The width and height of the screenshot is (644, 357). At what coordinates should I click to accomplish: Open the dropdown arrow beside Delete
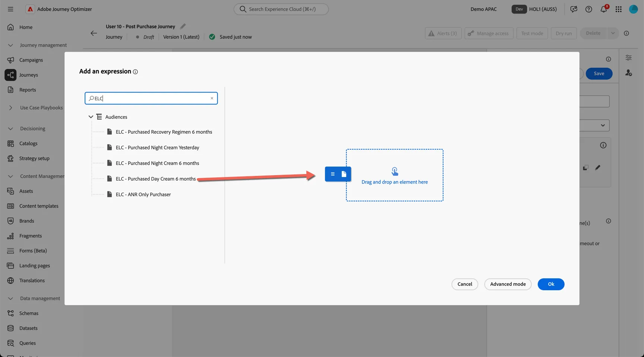[613, 33]
